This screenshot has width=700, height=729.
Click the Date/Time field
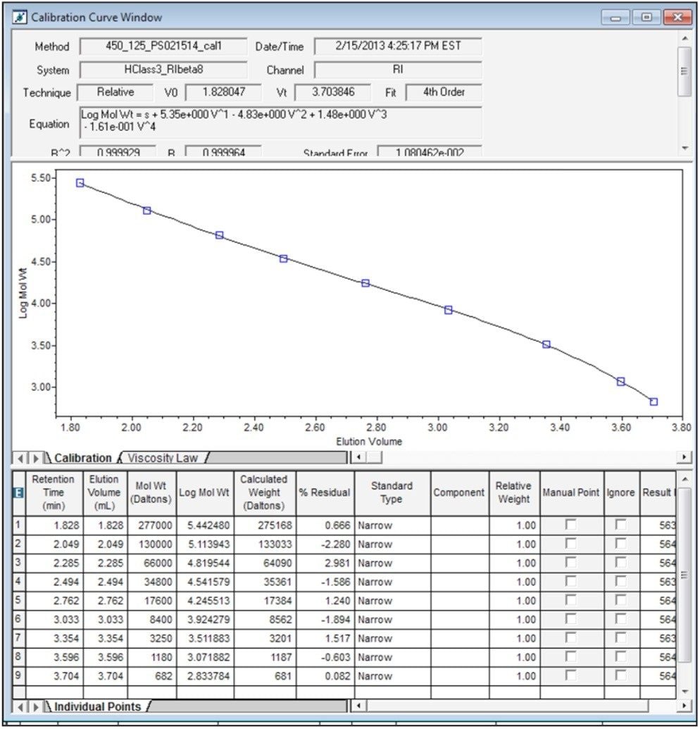point(399,46)
